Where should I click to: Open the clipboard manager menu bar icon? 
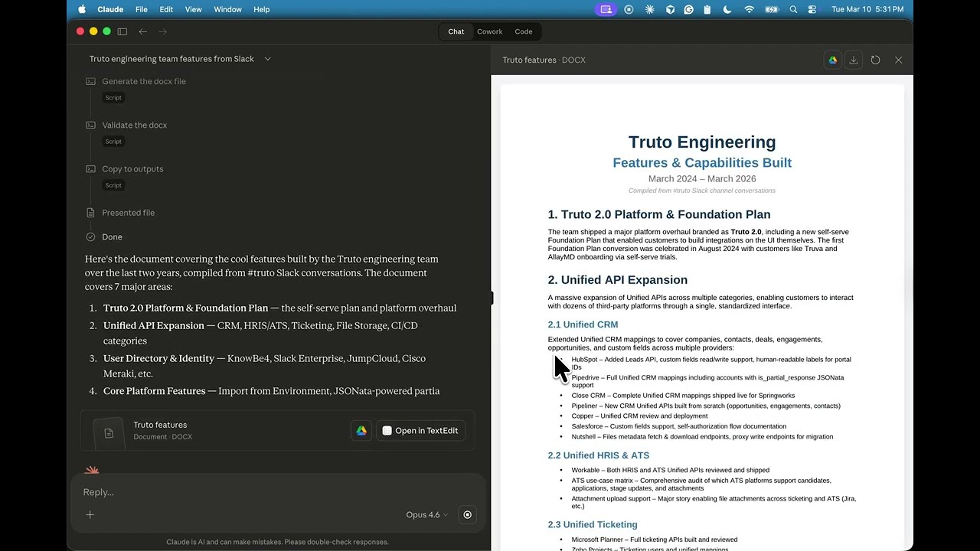pyautogui.click(x=707, y=9)
